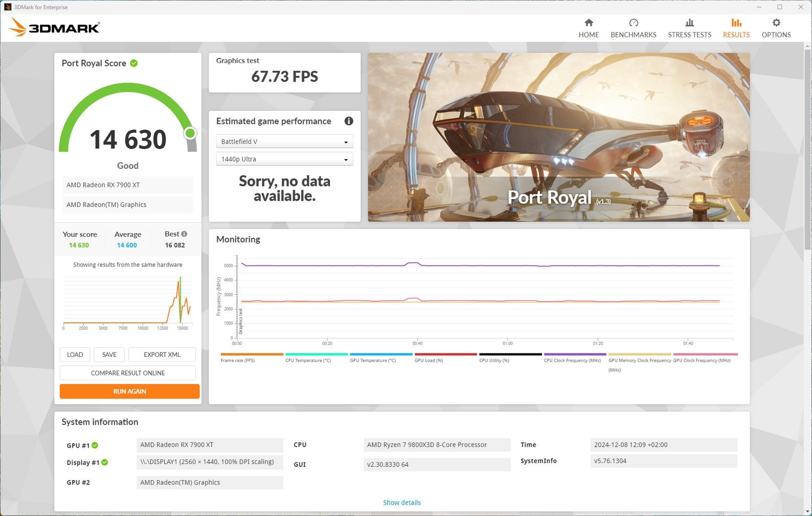Click the GPU #1 AMD Radeon RX 7900 XT field
Screen dimensions: 812x516
coord(210,445)
